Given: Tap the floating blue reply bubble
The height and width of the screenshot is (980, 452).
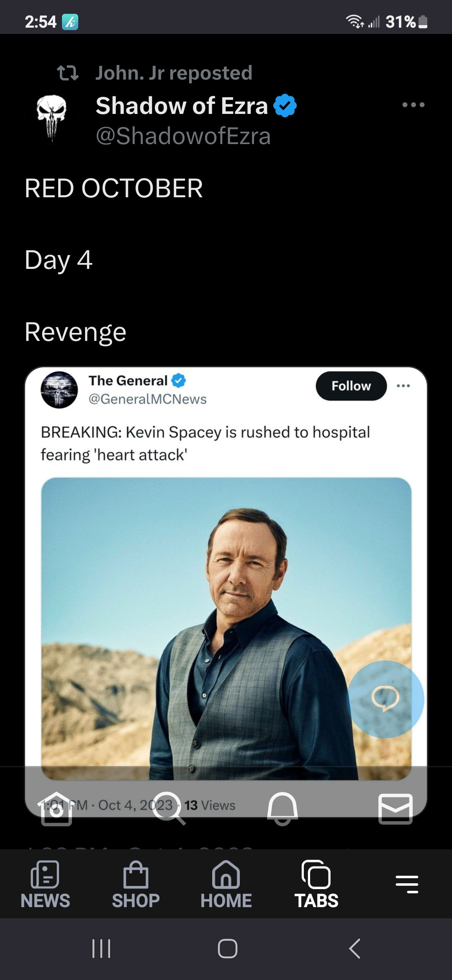Looking at the screenshot, I should click(x=385, y=699).
